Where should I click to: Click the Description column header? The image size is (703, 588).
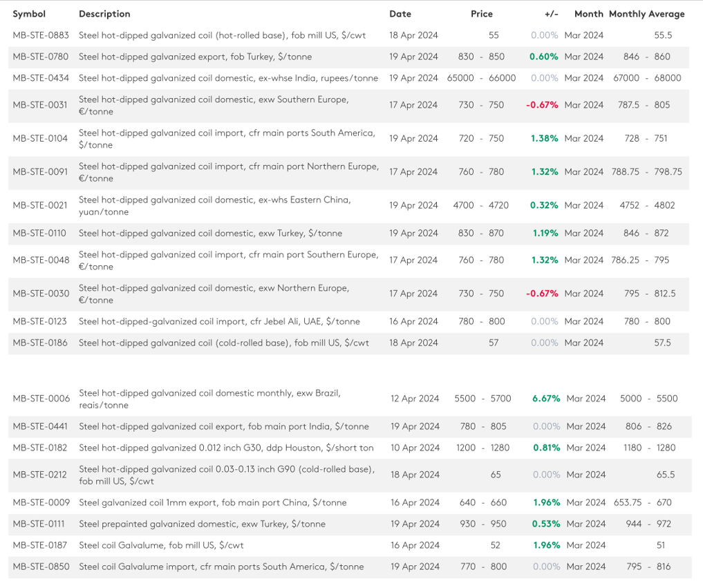[x=104, y=14]
